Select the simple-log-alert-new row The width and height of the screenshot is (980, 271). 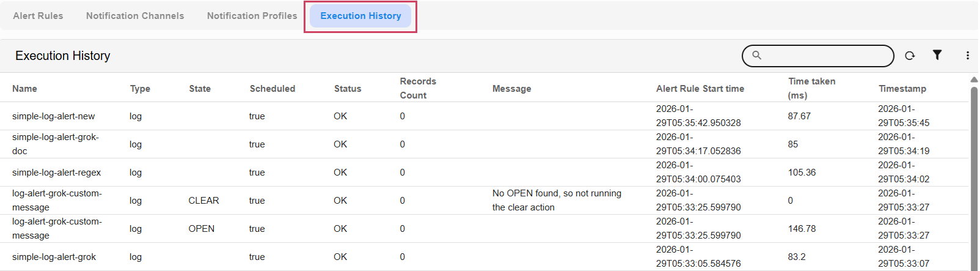point(54,116)
